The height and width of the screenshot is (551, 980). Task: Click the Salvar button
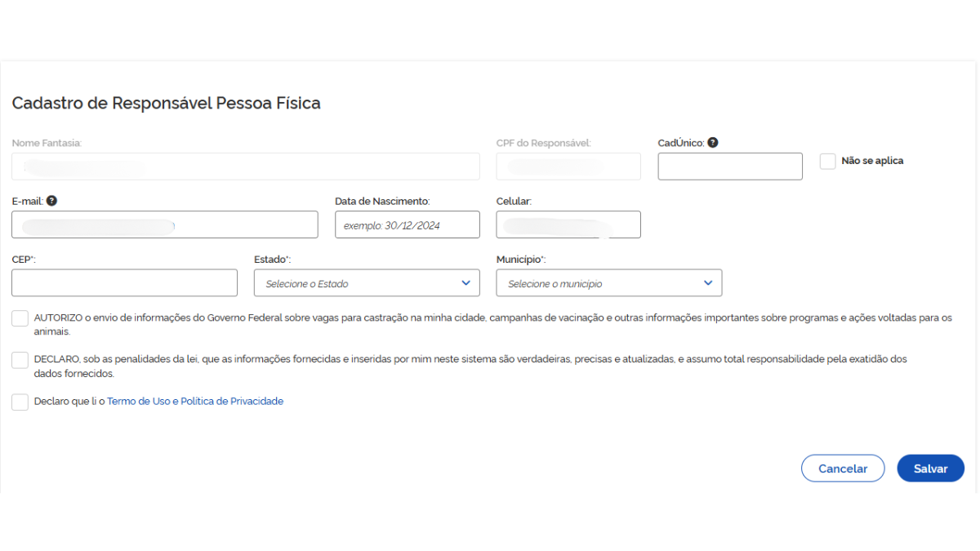[x=930, y=468]
